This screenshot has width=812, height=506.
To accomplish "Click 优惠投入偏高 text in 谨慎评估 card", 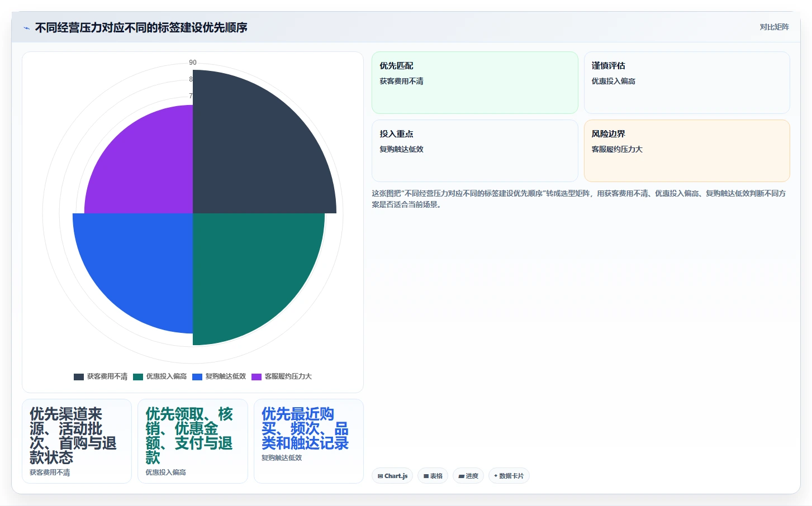I will point(613,81).
